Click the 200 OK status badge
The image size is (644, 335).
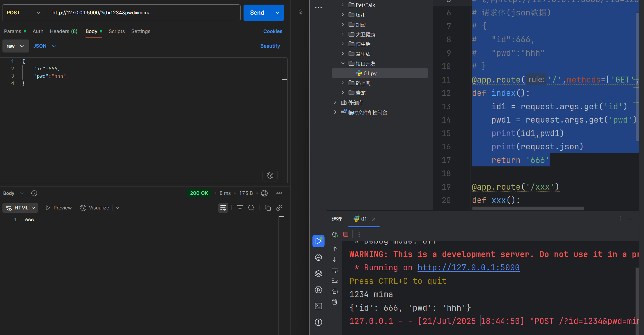click(199, 193)
